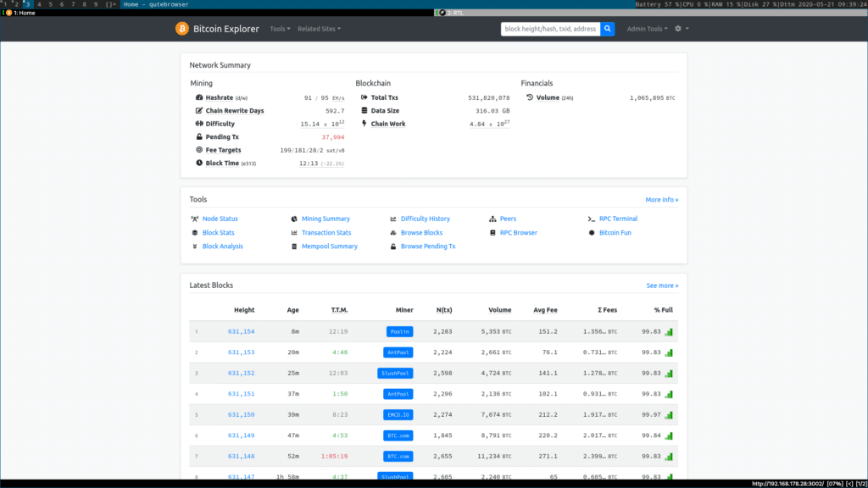Follow the 'See more »' link
Screen dimensions: 868x488
tap(662, 286)
